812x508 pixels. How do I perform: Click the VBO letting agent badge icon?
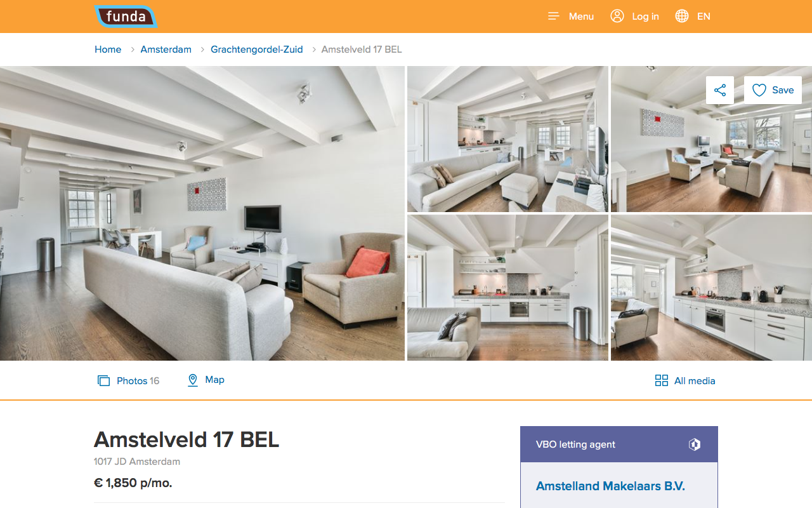click(695, 444)
